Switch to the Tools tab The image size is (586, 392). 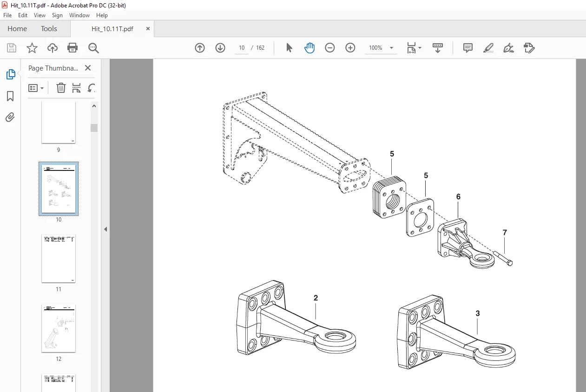coord(49,29)
